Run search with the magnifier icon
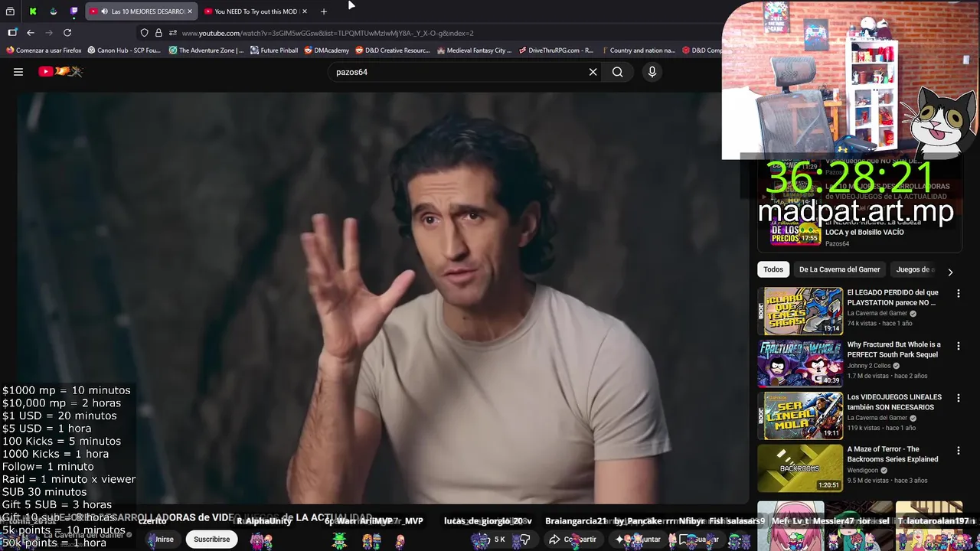 [x=618, y=72]
